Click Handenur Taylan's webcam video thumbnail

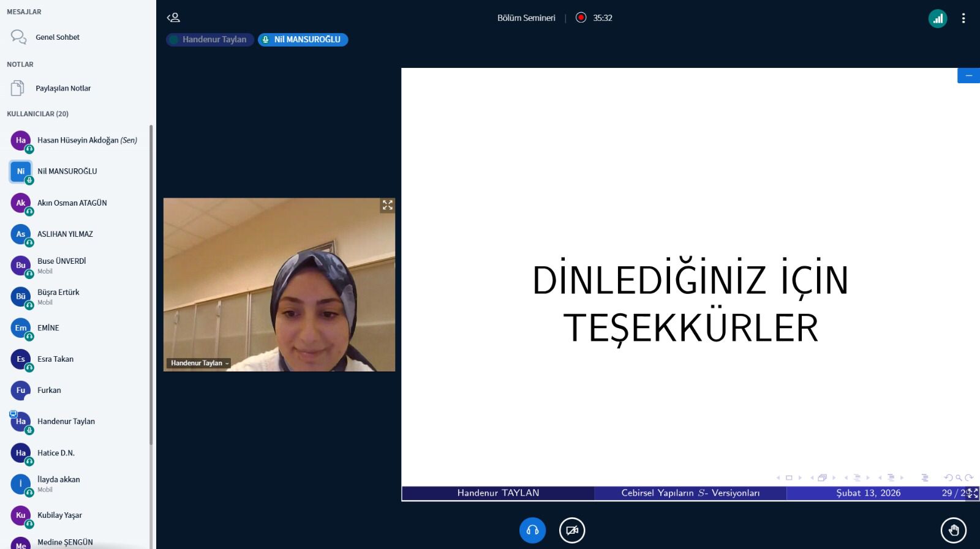(x=279, y=285)
